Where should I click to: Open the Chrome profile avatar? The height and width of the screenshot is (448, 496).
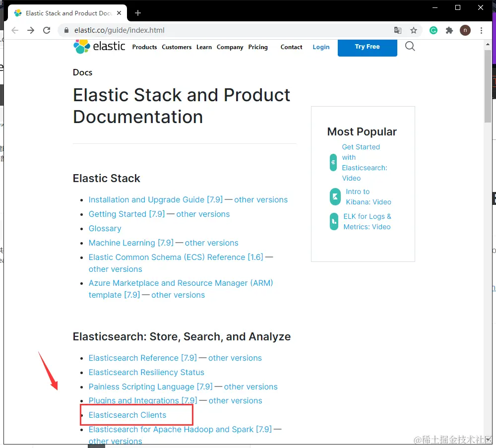point(465,30)
